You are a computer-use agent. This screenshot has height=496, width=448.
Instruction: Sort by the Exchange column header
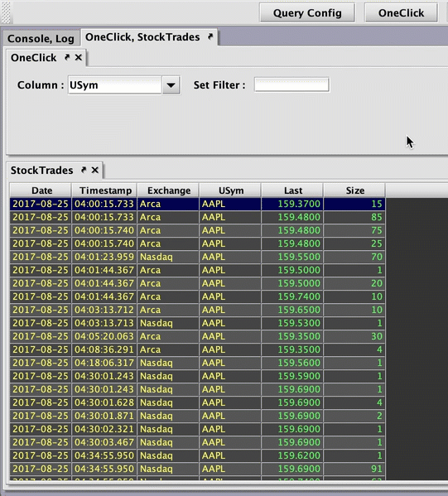[168, 190]
